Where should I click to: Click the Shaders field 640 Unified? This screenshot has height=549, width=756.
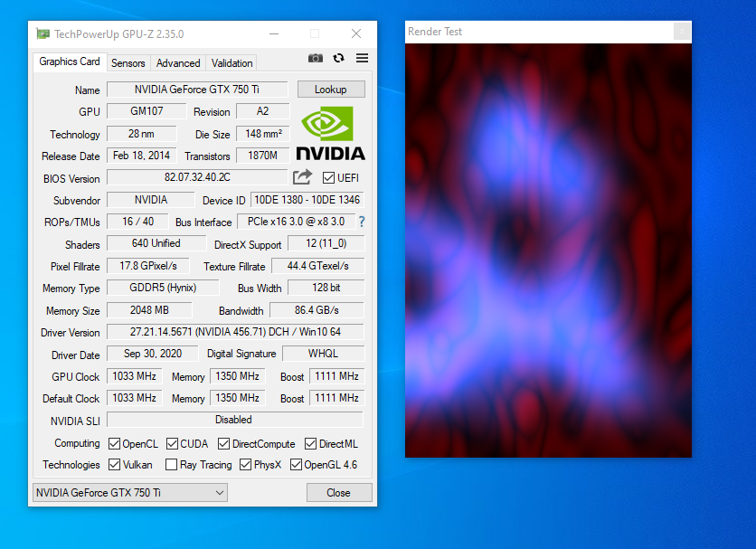coord(156,243)
